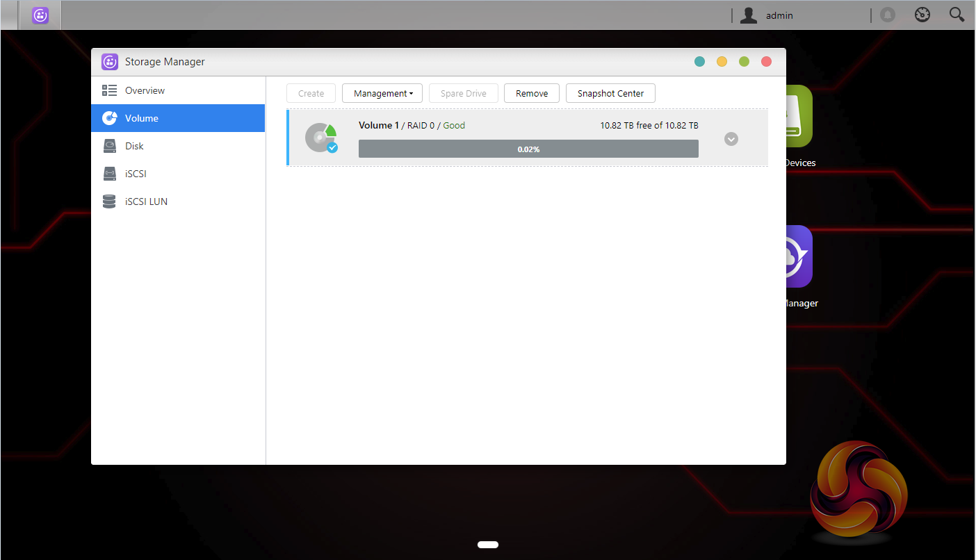Open the External Devices desktop icon
The height and width of the screenshot is (560, 976).
799,116
